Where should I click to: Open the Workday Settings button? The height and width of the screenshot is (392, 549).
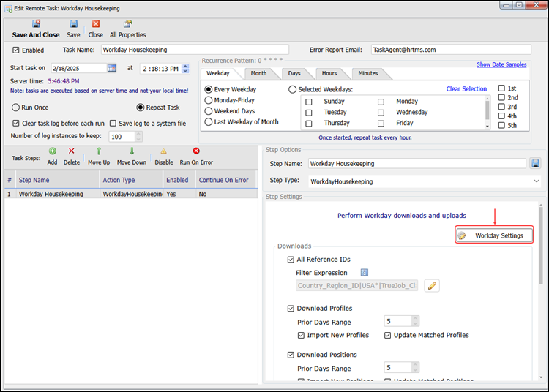(x=494, y=235)
